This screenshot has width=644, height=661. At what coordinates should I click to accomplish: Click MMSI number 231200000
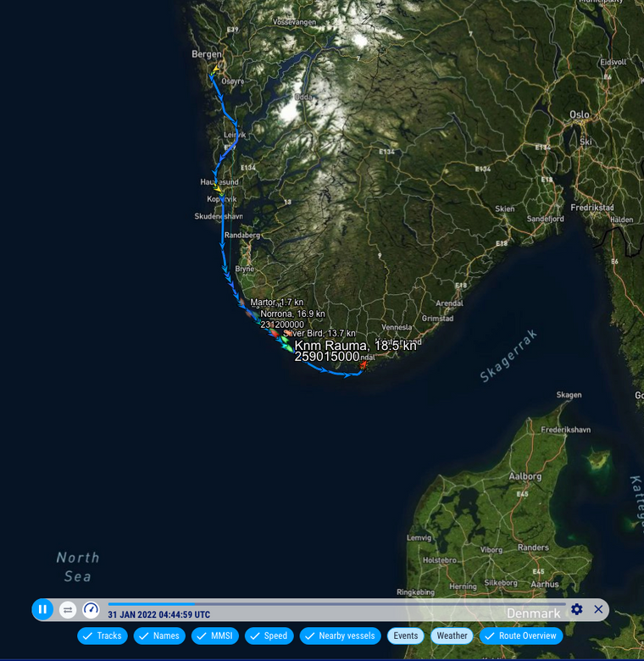point(282,325)
